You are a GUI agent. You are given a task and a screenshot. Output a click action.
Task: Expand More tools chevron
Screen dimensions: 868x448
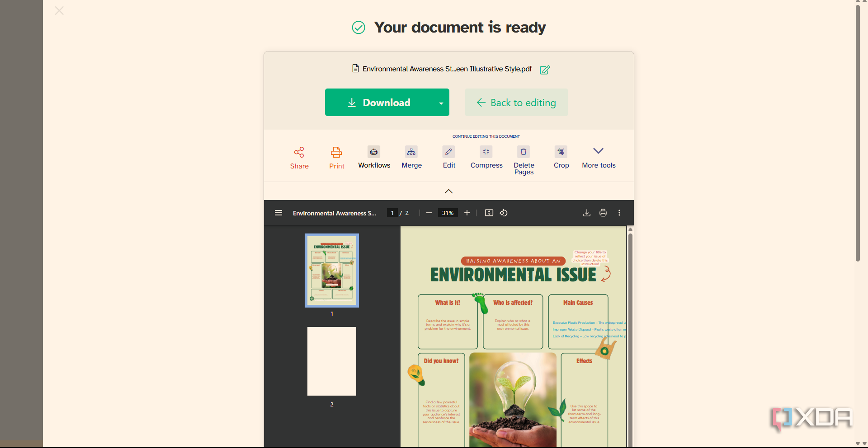click(x=599, y=151)
